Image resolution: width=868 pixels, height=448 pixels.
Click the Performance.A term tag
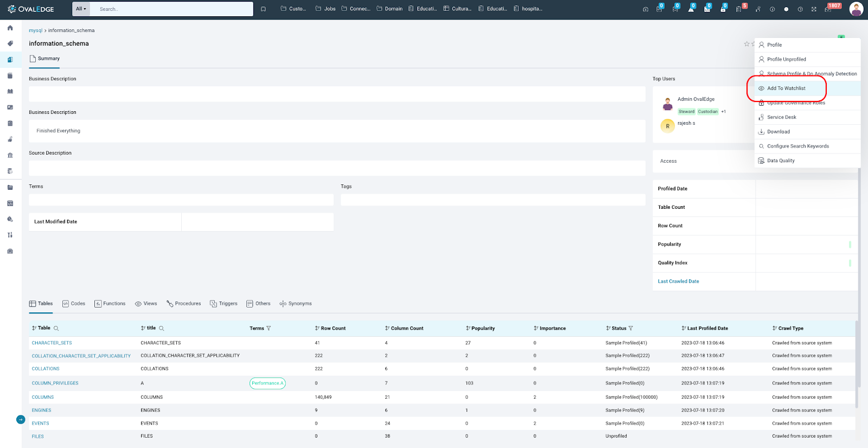(x=267, y=383)
